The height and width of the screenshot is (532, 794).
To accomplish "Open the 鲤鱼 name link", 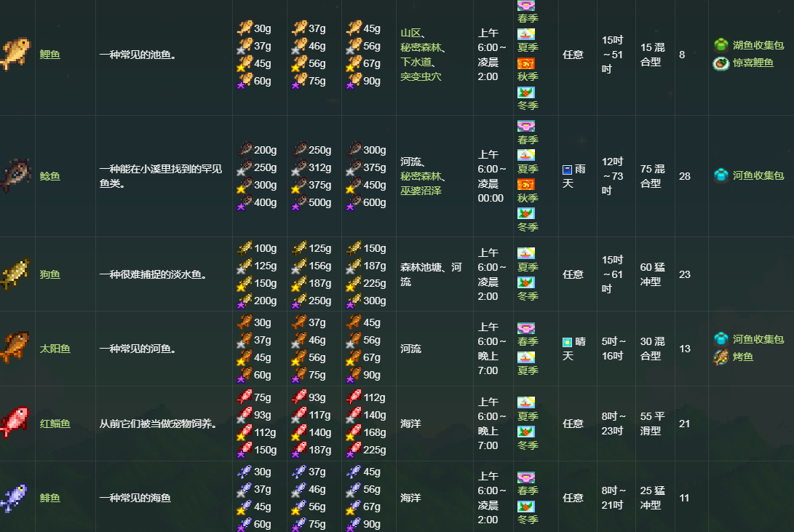I will [x=50, y=55].
